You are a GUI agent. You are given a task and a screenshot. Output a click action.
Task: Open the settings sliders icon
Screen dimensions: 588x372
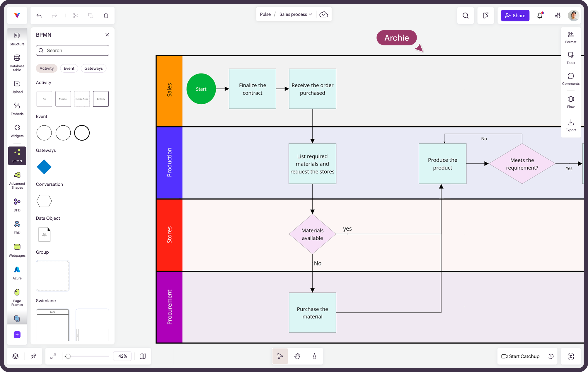[558, 16]
